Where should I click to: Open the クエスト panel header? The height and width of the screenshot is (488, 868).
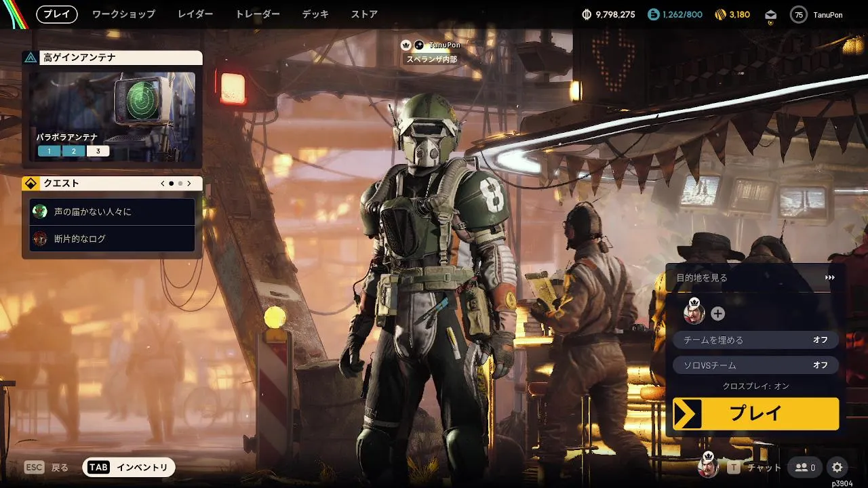[x=112, y=183]
